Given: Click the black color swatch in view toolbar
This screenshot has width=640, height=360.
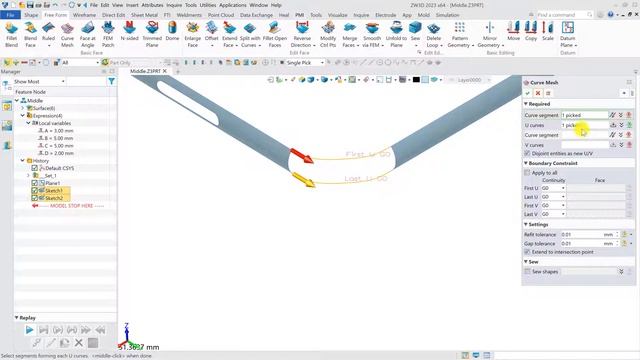Looking at the screenshot, I should (x=416, y=80).
